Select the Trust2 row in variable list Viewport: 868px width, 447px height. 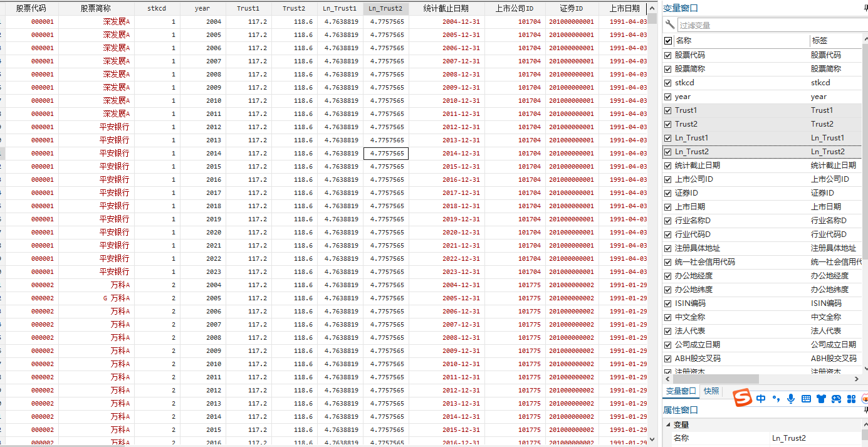762,124
